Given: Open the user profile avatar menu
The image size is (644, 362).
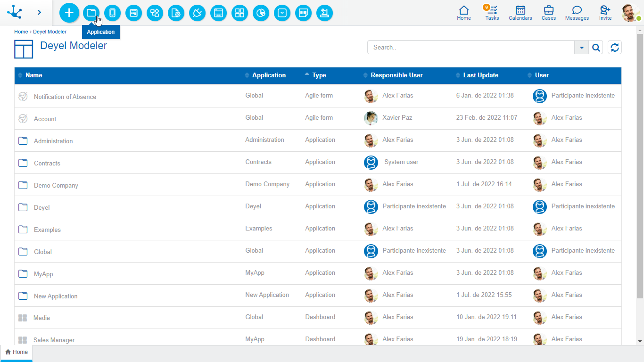Looking at the screenshot, I should pos(631,13).
